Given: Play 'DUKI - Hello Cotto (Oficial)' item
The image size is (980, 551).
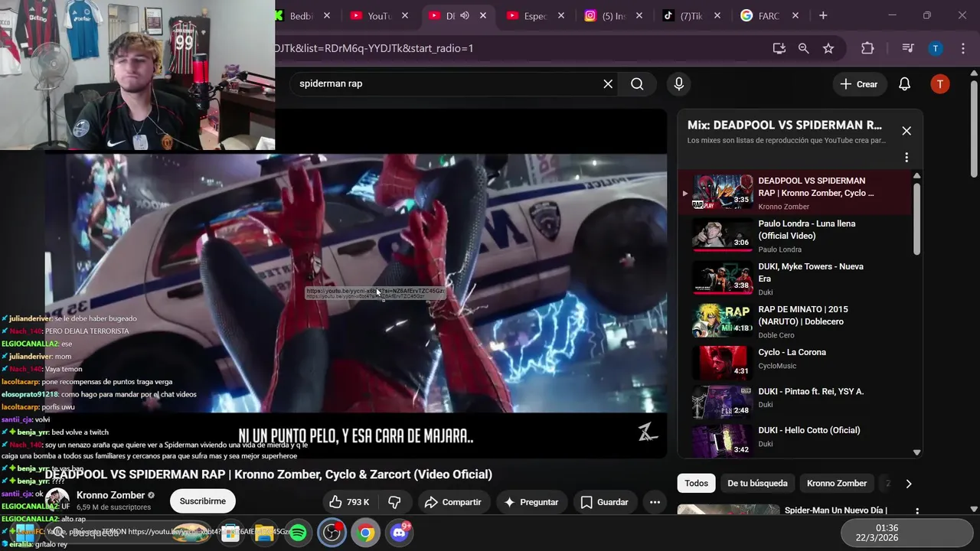Looking at the screenshot, I should point(796,440).
